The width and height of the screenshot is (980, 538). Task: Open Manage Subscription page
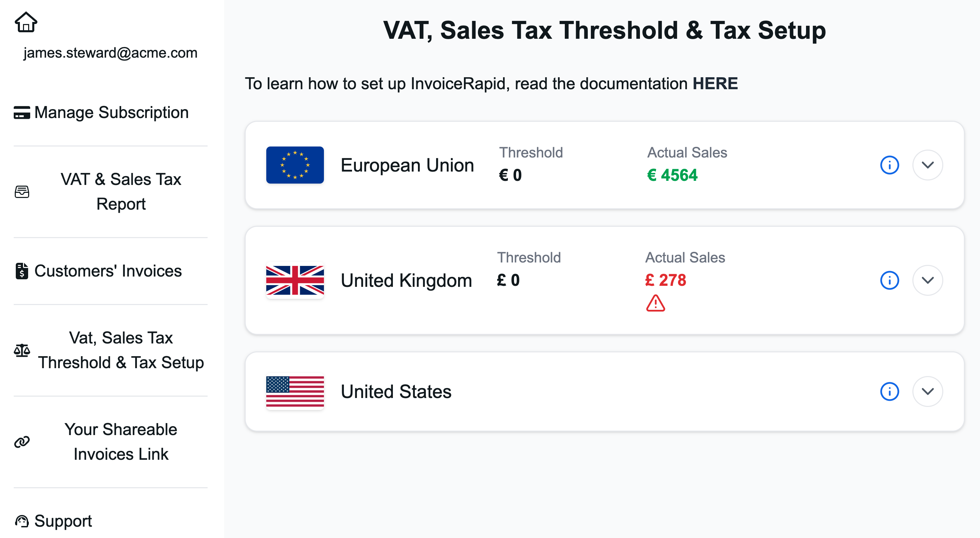pyautogui.click(x=111, y=113)
